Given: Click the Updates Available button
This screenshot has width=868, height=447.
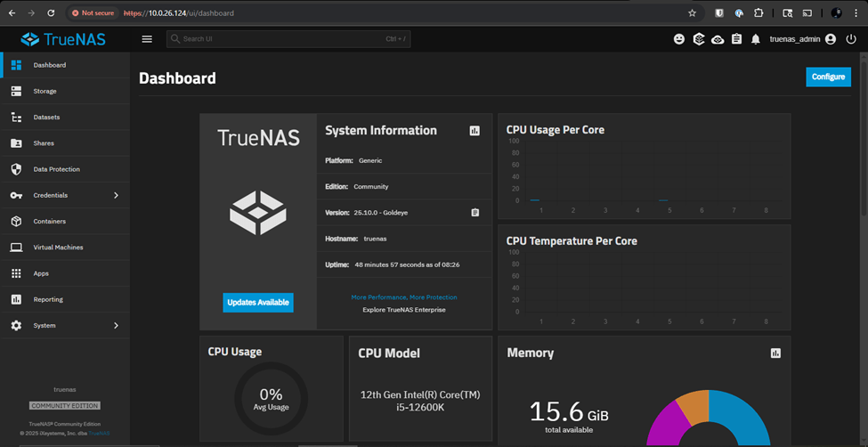Looking at the screenshot, I should point(258,303).
